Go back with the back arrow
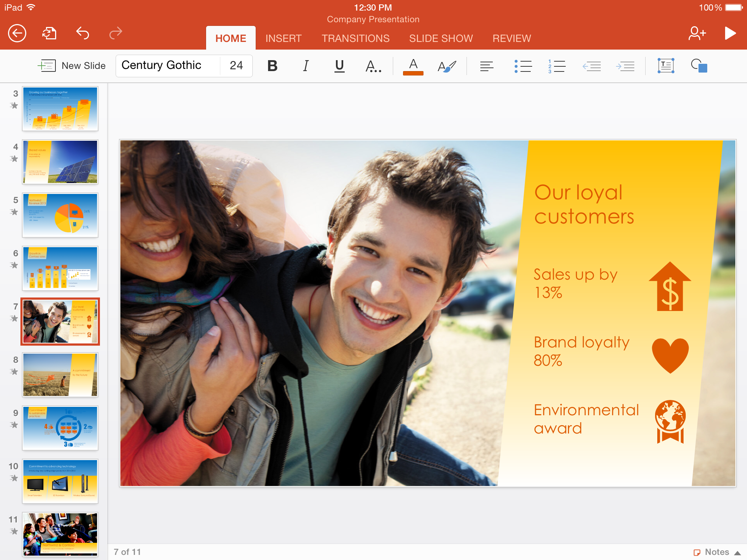The width and height of the screenshot is (747, 560). pos(17,33)
